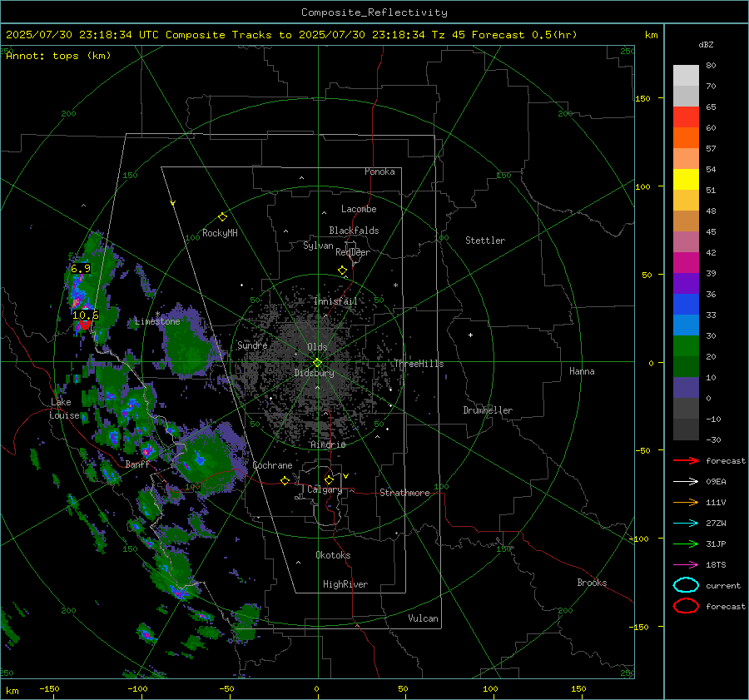Click the 'Lake Louise' map label

point(64,409)
